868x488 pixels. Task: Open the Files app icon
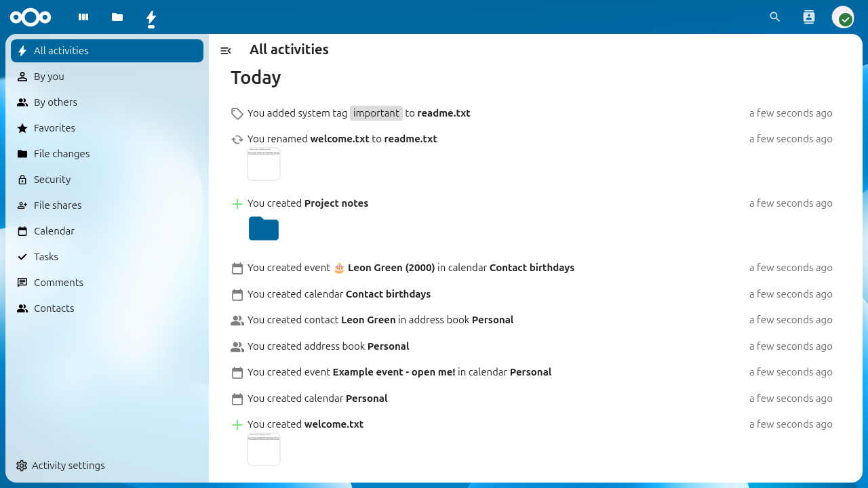(x=117, y=17)
